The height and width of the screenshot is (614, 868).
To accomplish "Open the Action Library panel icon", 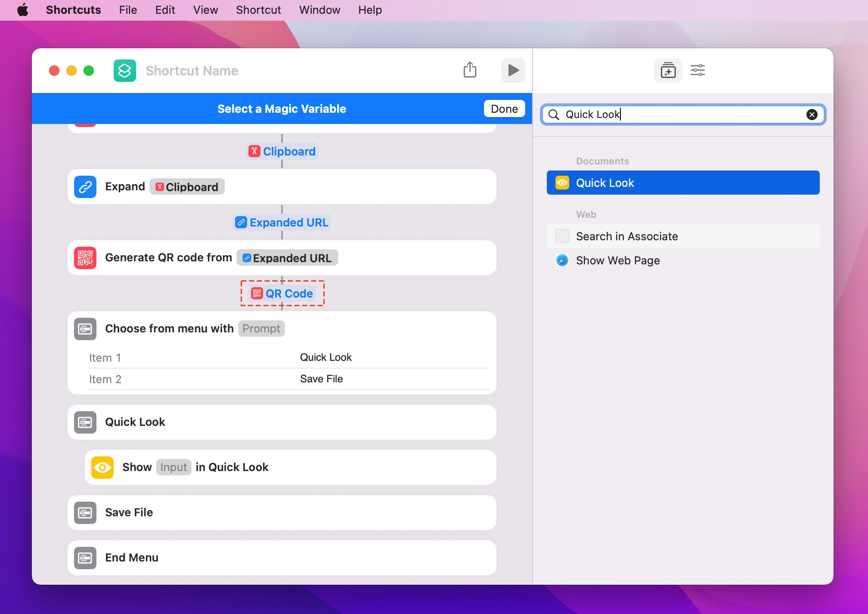I will point(667,70).
